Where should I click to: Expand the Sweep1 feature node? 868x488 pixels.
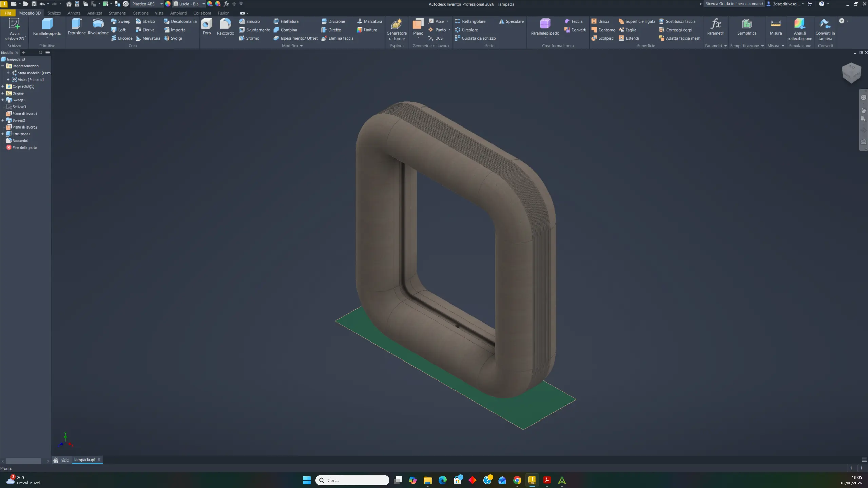point(3,100)
